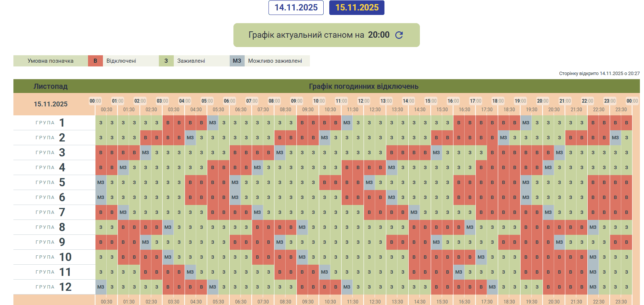Select the 15.11.2025 date tab
Image resolution: width=644 pixels, height=305 pixels.
tap(357, 8)
